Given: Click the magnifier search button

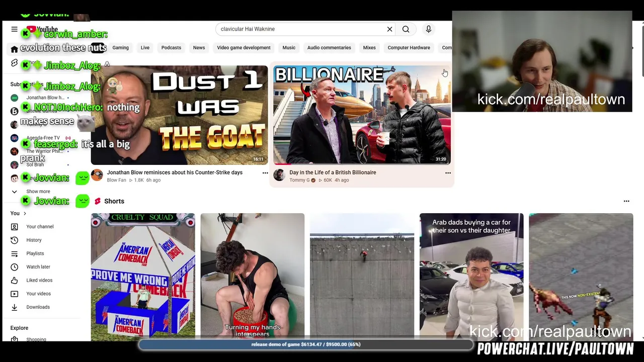Looking at the screenshot, I should (406, 29).
